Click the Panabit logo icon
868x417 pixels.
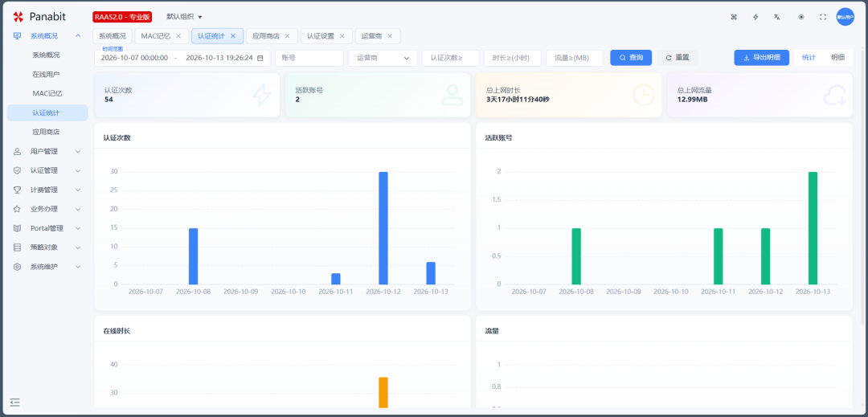pyautogui.click(x=18, y=17)
